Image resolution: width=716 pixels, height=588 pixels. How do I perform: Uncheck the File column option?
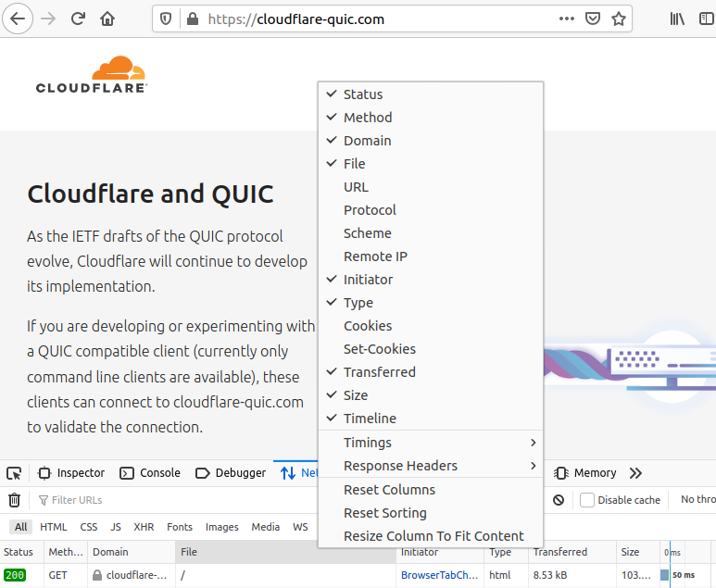click(431, 163)
